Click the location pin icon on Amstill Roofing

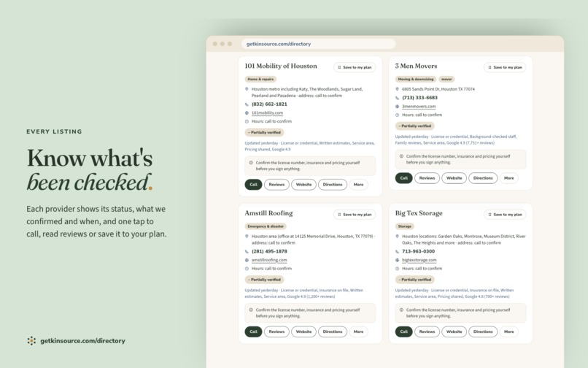[247, 236]
